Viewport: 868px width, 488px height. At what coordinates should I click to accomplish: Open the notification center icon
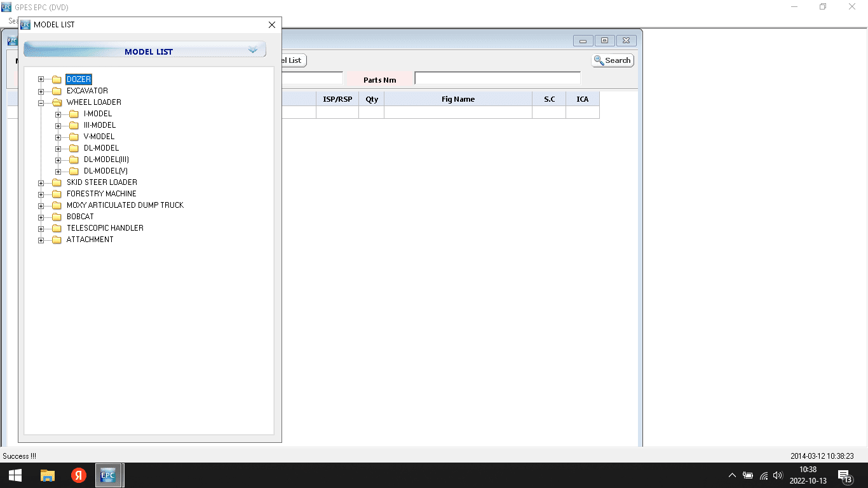844,475
